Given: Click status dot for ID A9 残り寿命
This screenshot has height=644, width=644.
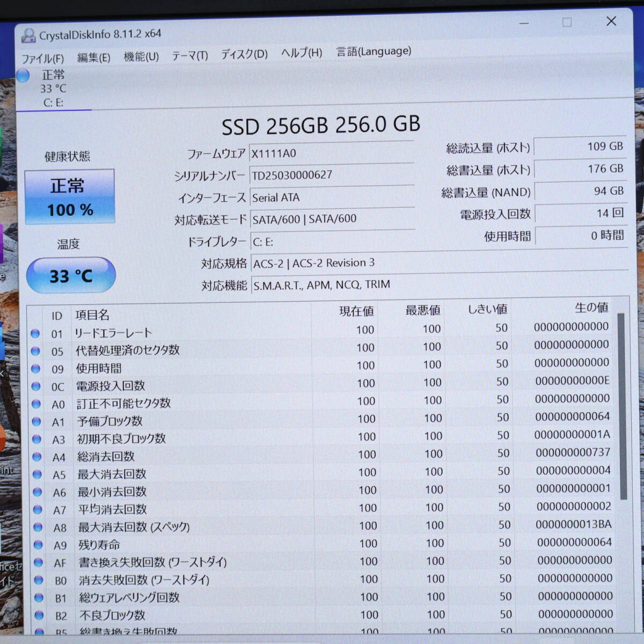Looking at the screenshot, I should pos(38,545).
